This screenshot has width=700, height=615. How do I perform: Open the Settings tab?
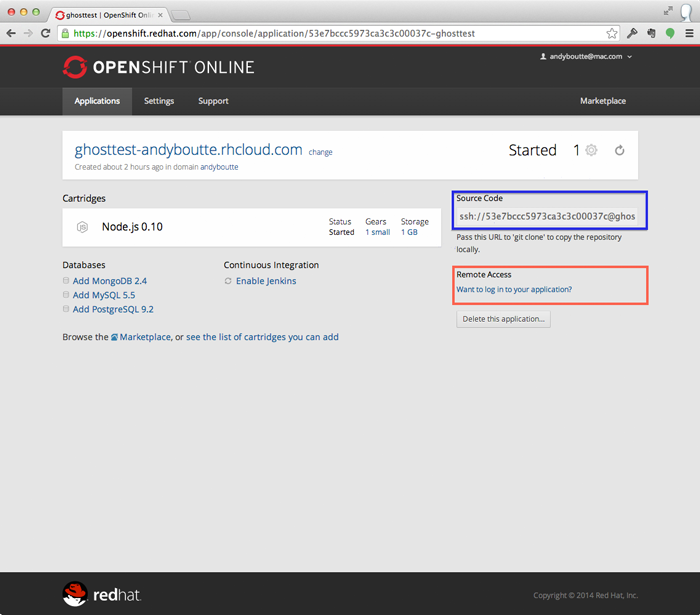coord(159,101)
